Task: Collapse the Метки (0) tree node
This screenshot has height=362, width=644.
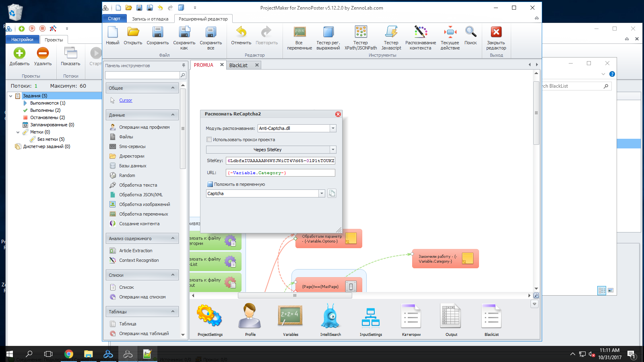Action: (x=18, y=132)
